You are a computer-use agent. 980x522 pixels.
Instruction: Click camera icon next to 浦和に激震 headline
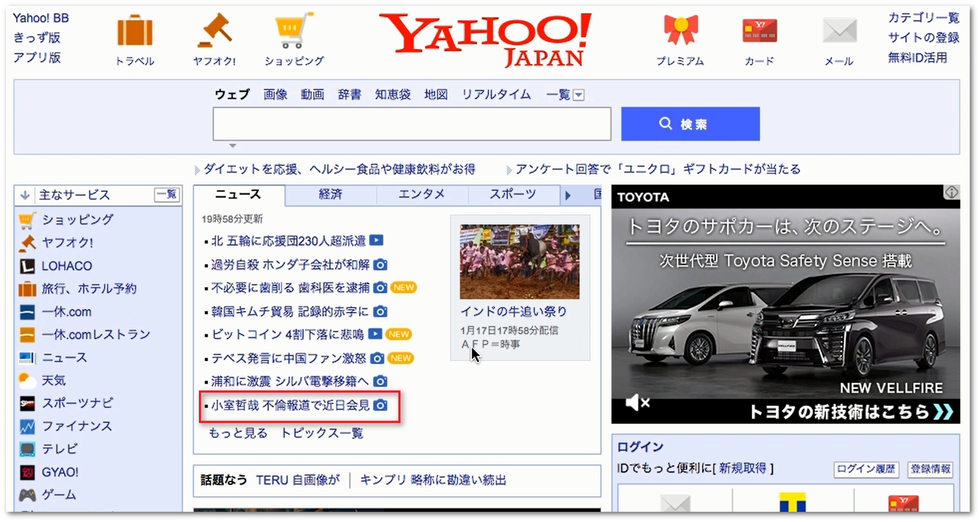(380, 381)
